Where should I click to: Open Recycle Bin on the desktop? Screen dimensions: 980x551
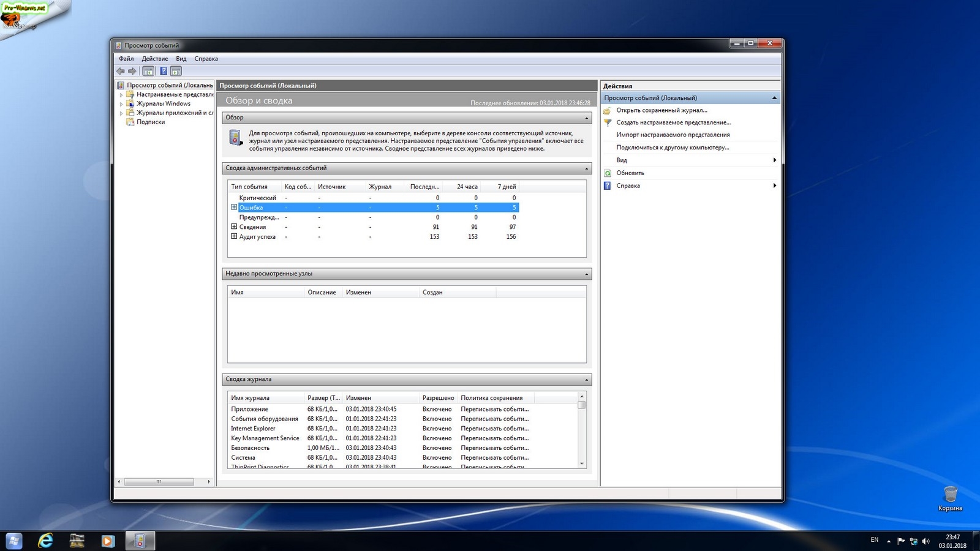[950, 495]
